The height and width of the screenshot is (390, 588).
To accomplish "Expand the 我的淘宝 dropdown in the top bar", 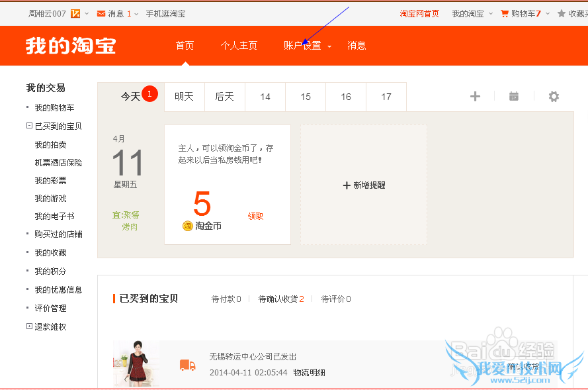I will 491,14.
